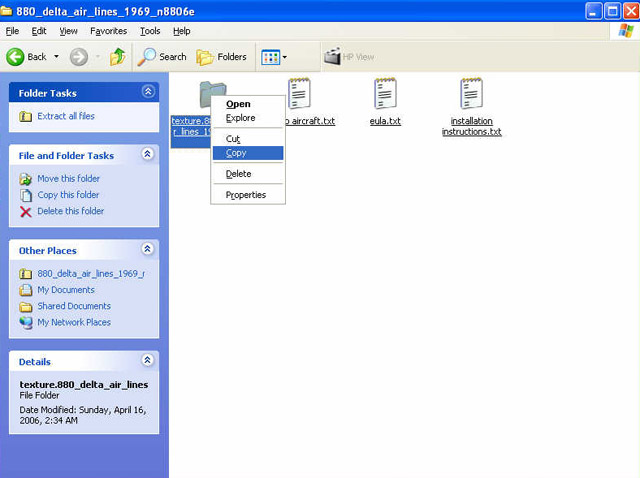Click the title bar folder icon
Image resolution: width=640 pixels, height=478 pixels.
(7, 11)
